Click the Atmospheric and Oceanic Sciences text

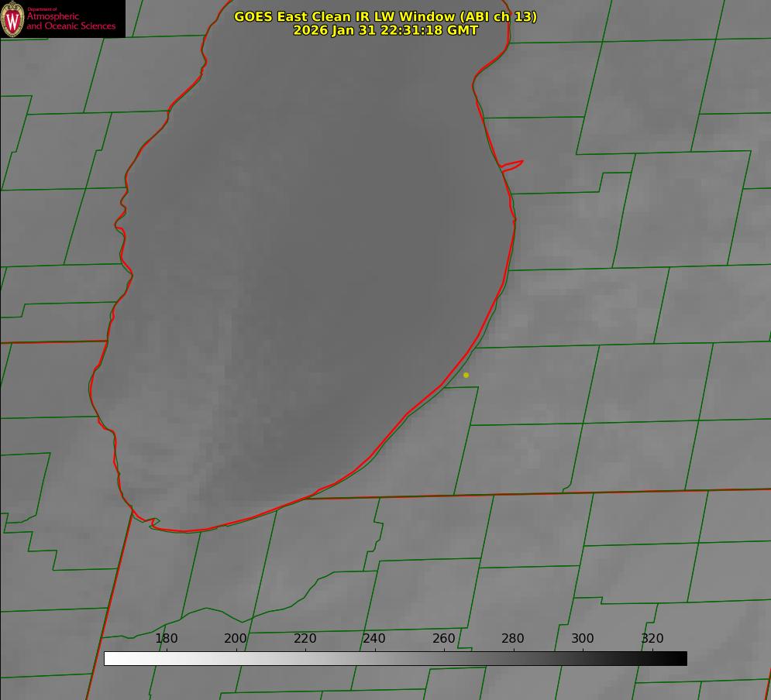[x=71, y=21]
